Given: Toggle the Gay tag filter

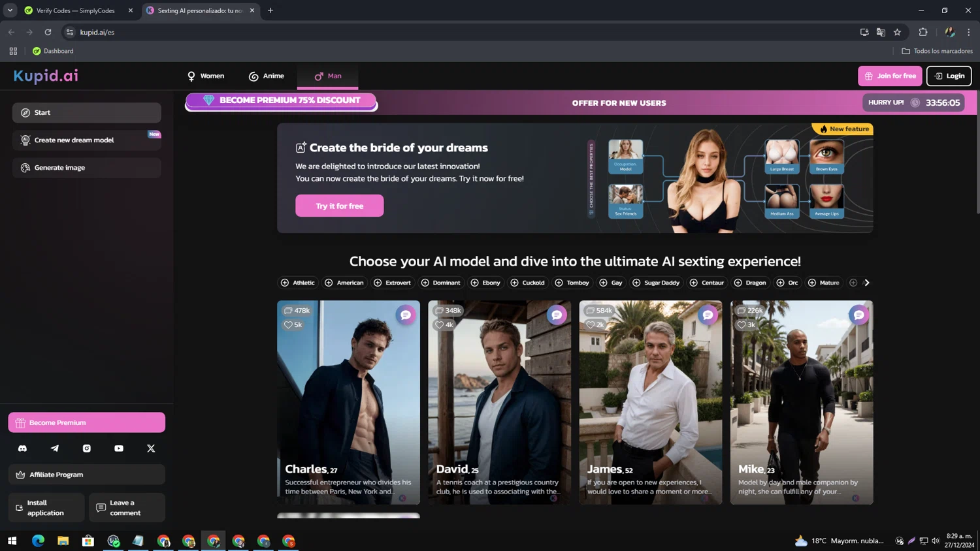Looking at the screenshot, I should tap(611, 283).
